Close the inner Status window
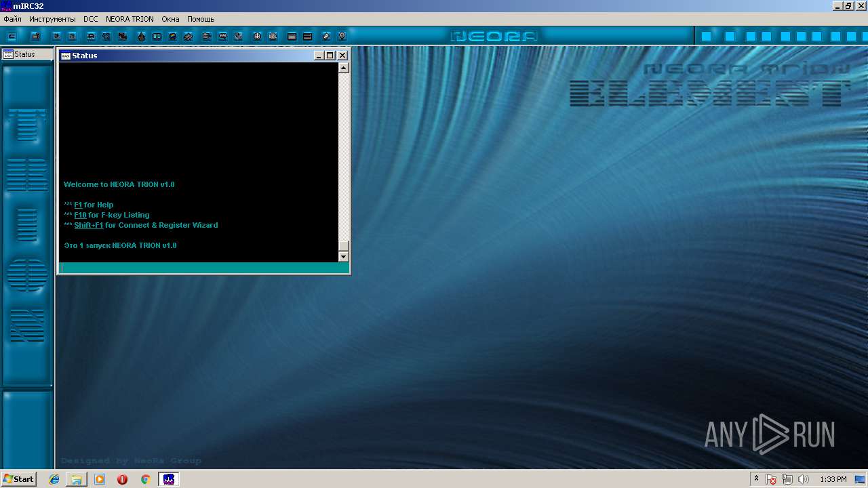The width and height of the screenshot is (868, 488). click(342, 56)
